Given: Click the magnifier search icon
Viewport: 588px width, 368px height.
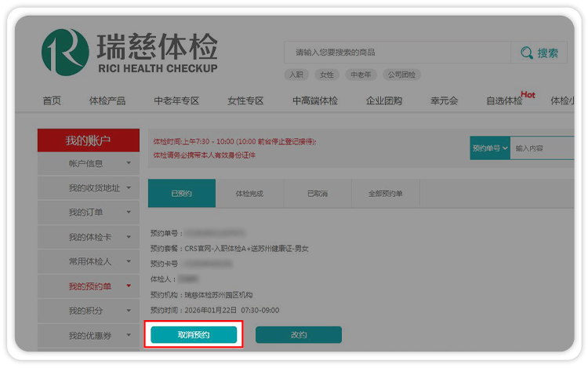Looking at the screenshot, I should point(539,53).
